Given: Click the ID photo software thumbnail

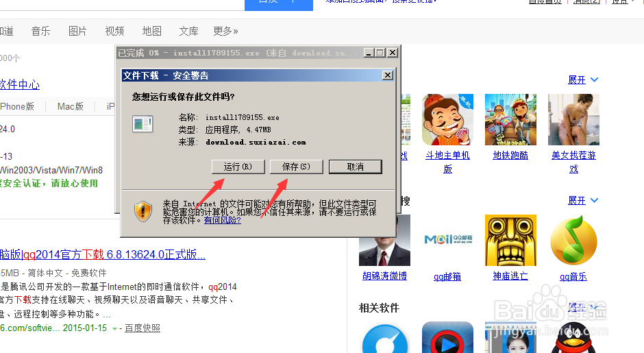Looking at the screenshot, I should click(510, 337).
